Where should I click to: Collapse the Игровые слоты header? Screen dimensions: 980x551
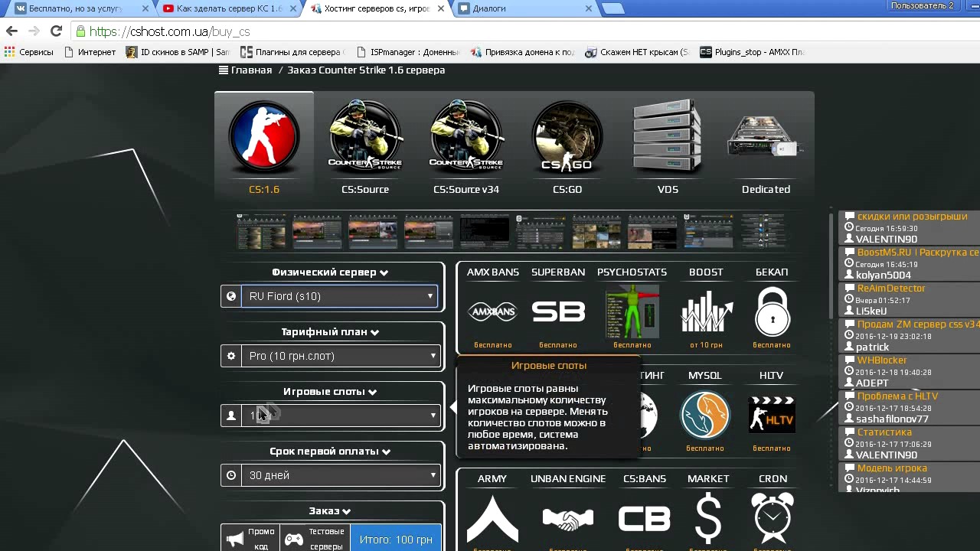click(330, 391)
